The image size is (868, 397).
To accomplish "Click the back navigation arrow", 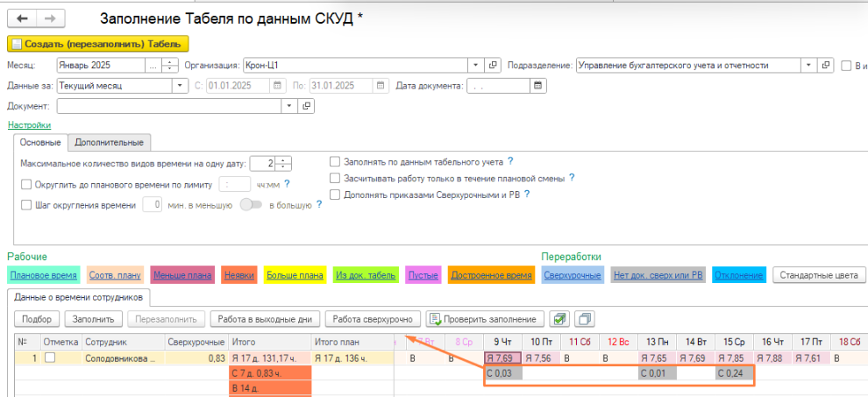I will coord(22,18).
